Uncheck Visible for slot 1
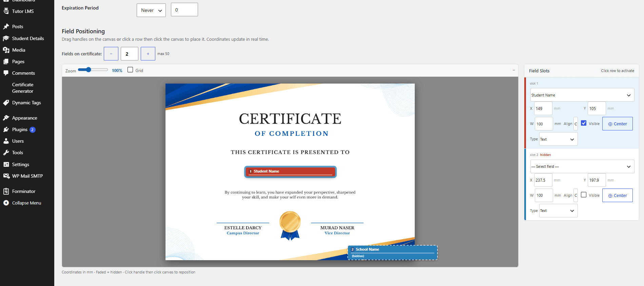The height and width of the screenshot is (286, 644). pyautogui.click(x=584, y=123)
